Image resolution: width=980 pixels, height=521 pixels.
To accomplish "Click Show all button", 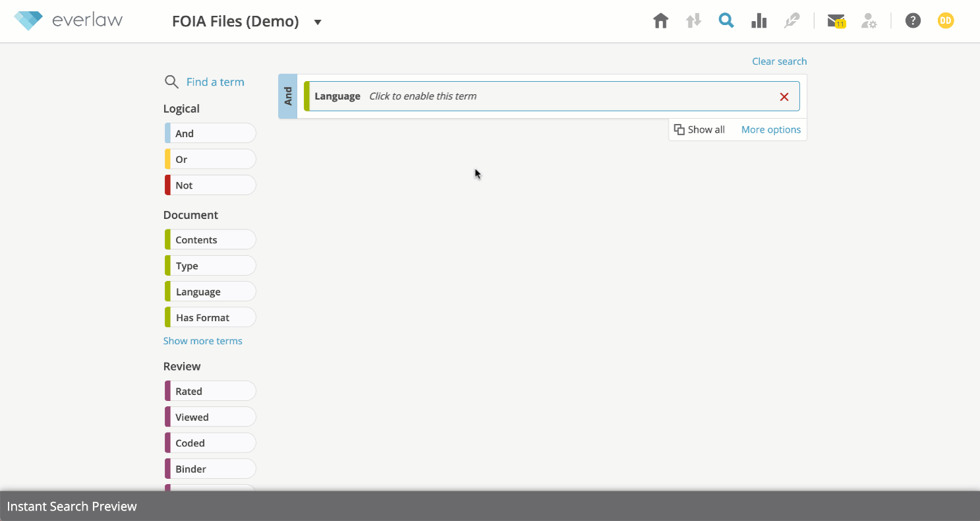I will click(x=699, y=130).
